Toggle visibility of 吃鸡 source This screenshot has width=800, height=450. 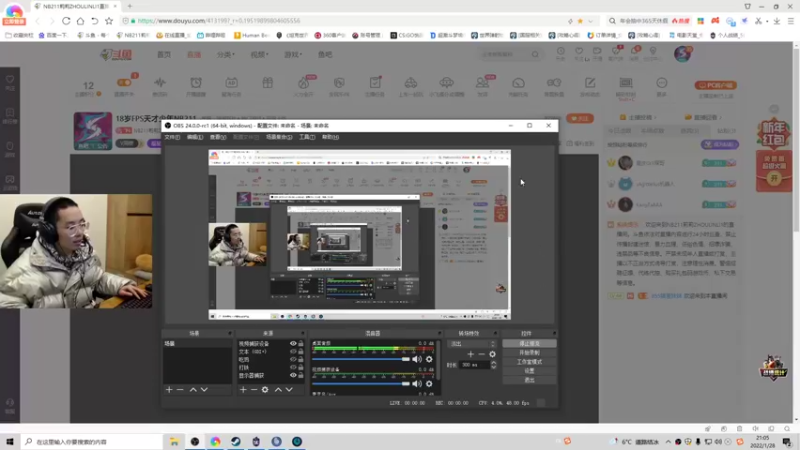coord(293,360)
